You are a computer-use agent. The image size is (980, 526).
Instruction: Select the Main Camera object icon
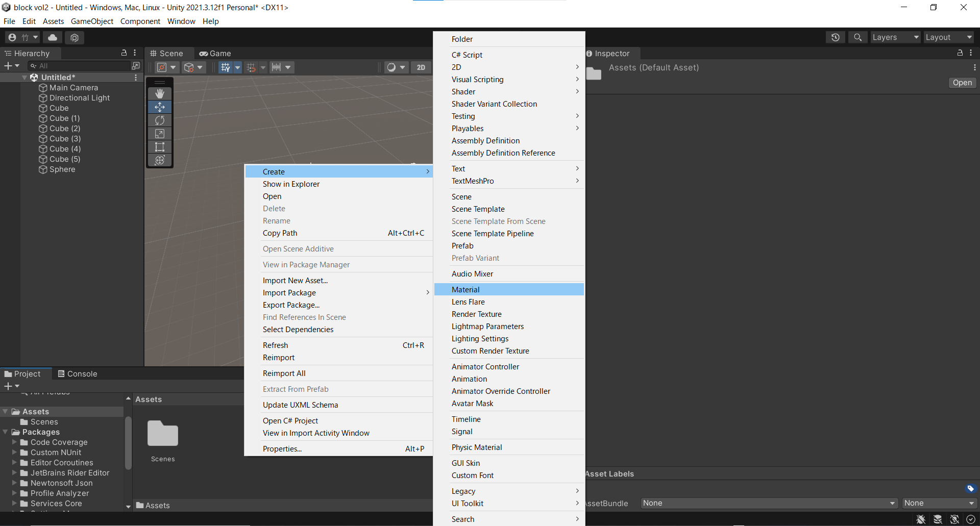coord(43,88)
